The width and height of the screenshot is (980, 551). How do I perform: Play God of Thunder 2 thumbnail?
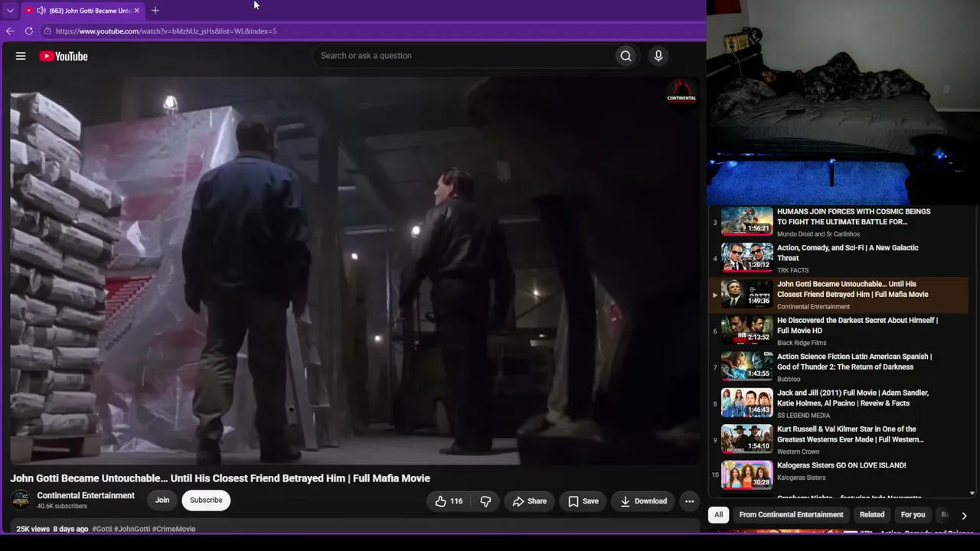[747, 366]
